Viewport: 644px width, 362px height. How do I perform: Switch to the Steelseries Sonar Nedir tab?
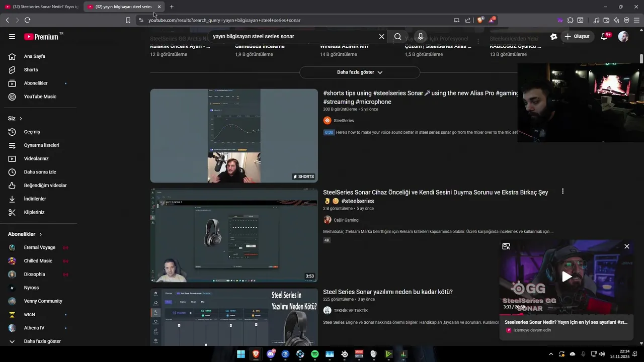point(41,7)
